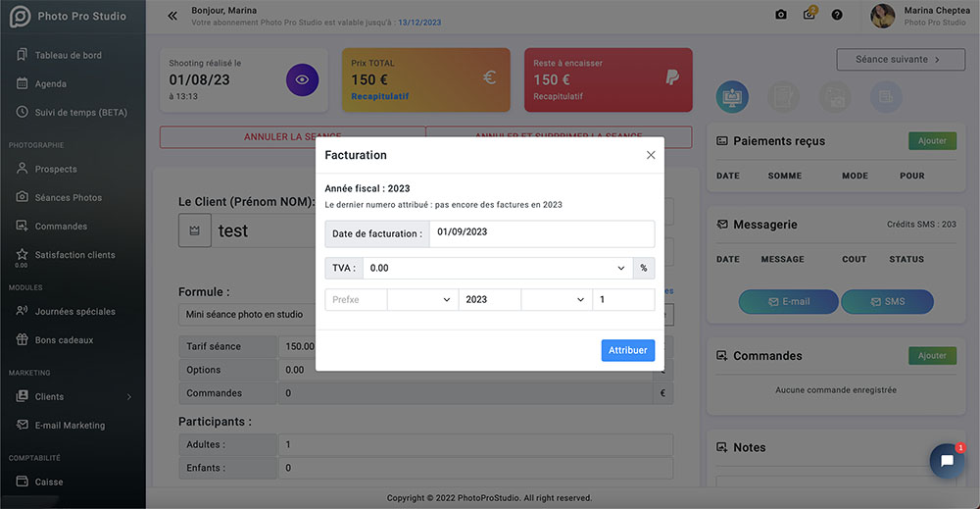
Task: Open Satisfaction clients in sidebar
Action: (x=74, y=255)
